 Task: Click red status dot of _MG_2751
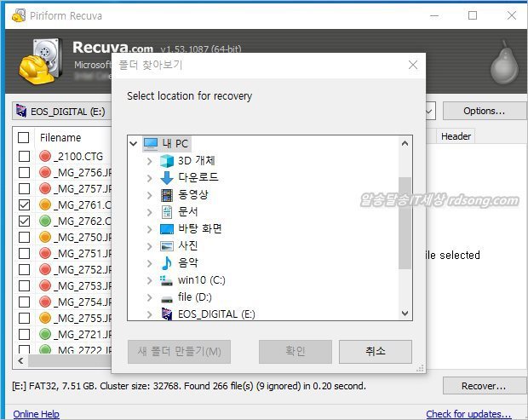point(45,253)
